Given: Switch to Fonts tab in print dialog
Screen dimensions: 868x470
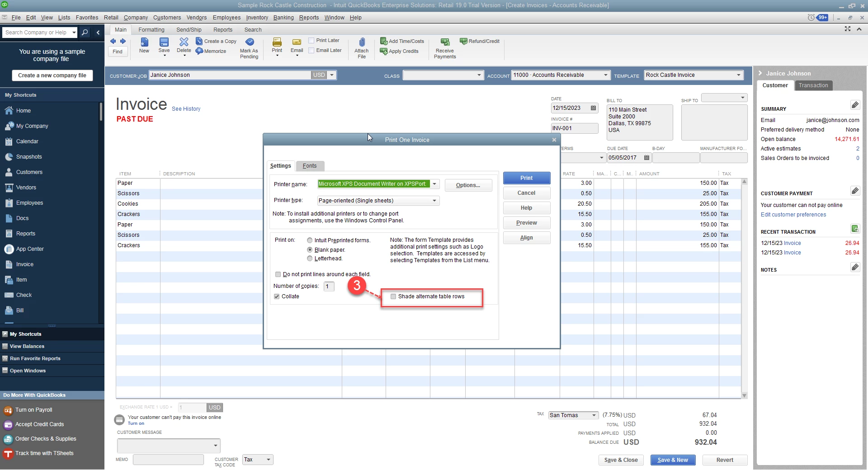Looking at the screenshot, I should [310, 166].
